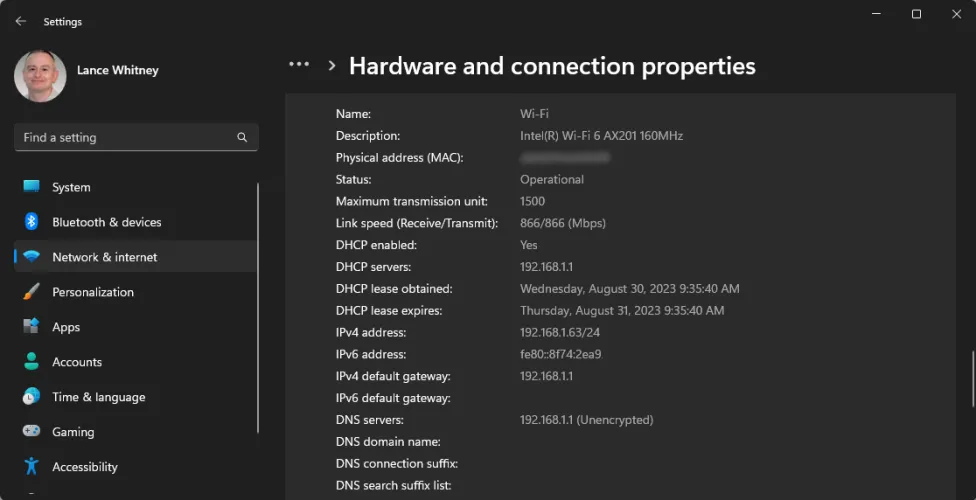Viewport: 976px width, 500px height.
Task: Open the Personalization settings page
Action: pos(93,292)
